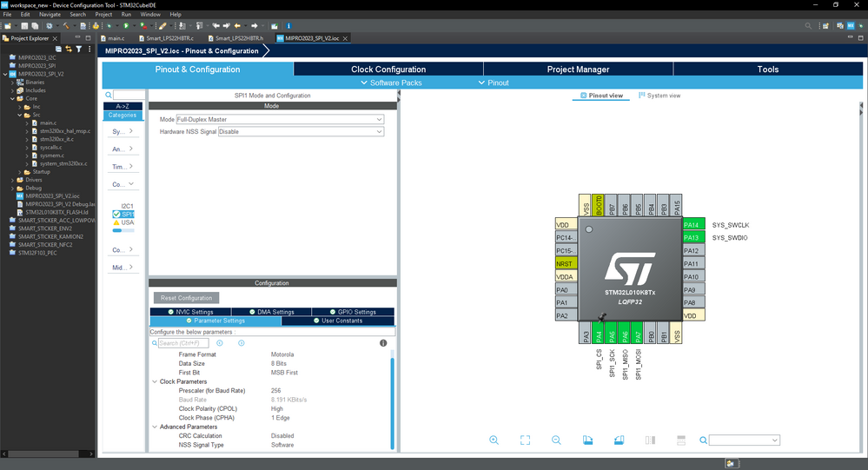Screen dimensions: 868x470
Task: Click Reset Configuration button
Action: [186, 298]
